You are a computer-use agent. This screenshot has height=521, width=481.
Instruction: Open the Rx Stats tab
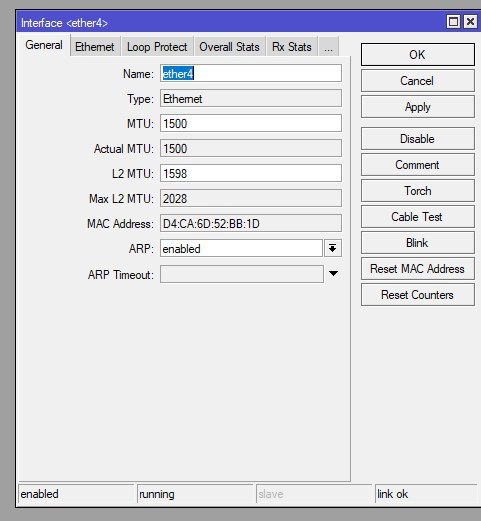[292, 47]
